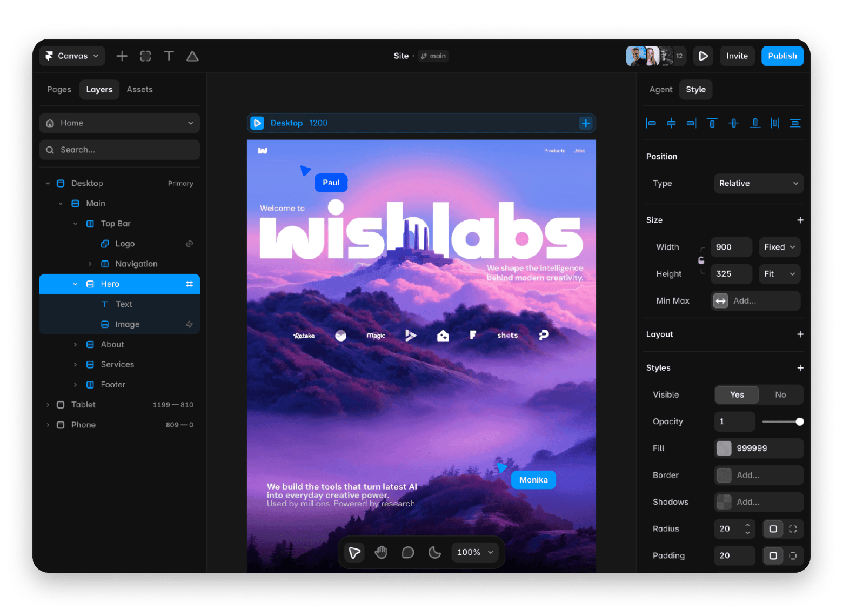Screen dimensions: 843x616
Task: Select the pointer tool in bottom toolbar
Action: [x=354, y=552]
